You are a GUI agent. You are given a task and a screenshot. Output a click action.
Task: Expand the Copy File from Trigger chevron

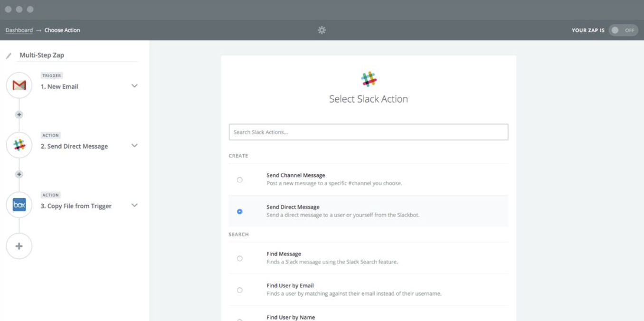click(x=134, y=206)
